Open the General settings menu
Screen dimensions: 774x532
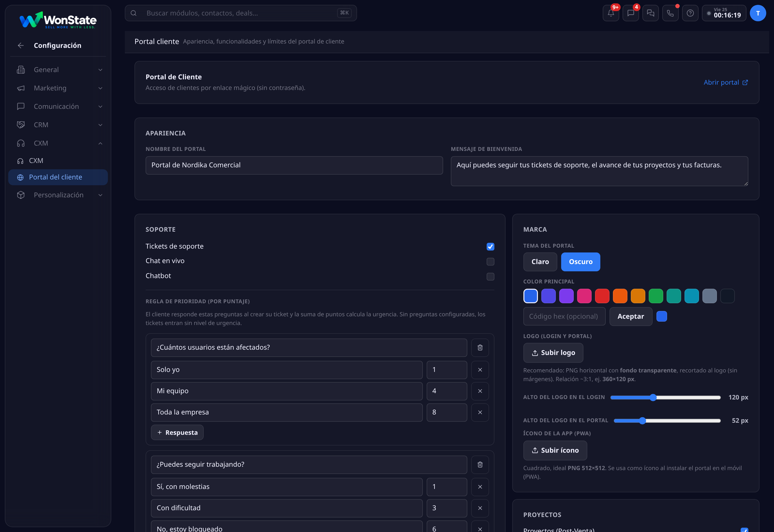coord(58,70)
